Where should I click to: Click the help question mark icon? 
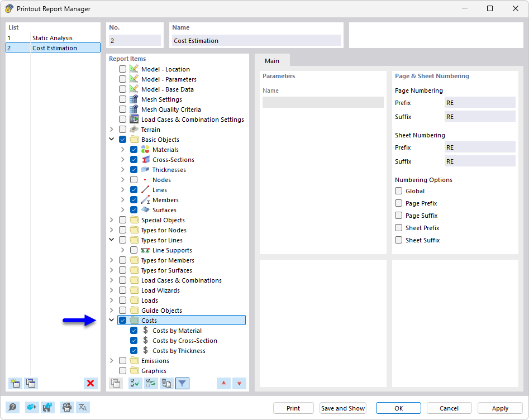(x=12, y=407)
